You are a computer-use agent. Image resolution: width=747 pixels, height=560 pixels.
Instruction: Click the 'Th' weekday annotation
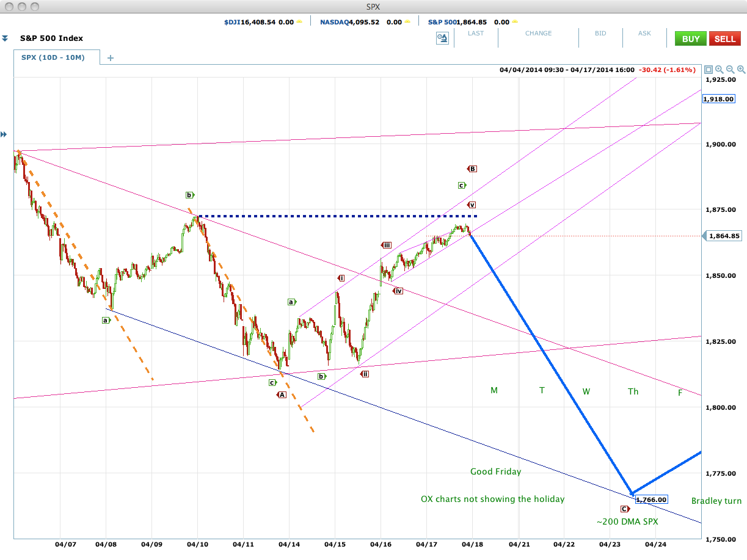pos(633,391)
